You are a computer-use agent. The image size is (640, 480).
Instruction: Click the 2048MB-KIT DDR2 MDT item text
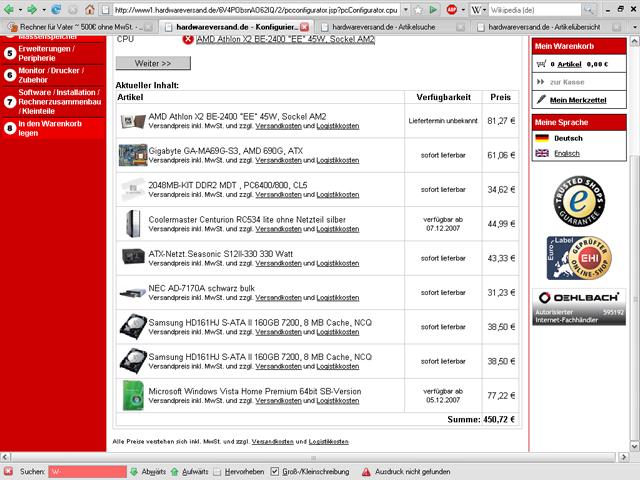[x=228, y=185]
